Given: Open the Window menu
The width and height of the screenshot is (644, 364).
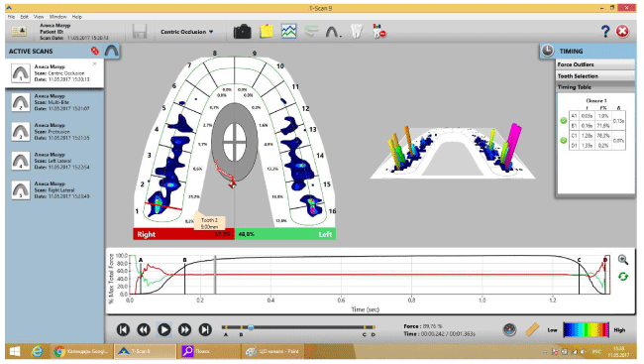Looking at the screenshot, I should [x=57, y=17].
